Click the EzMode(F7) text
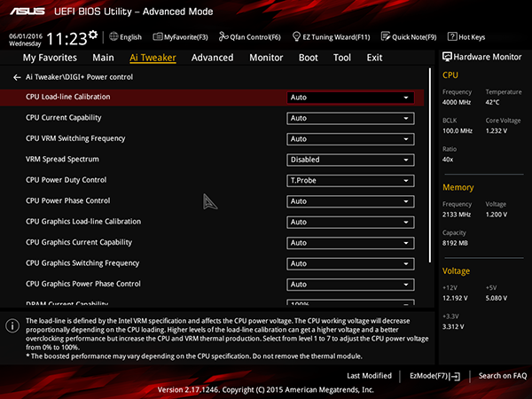Image resolution: width=532 pixels, height=399 pixels. (429, 376)
